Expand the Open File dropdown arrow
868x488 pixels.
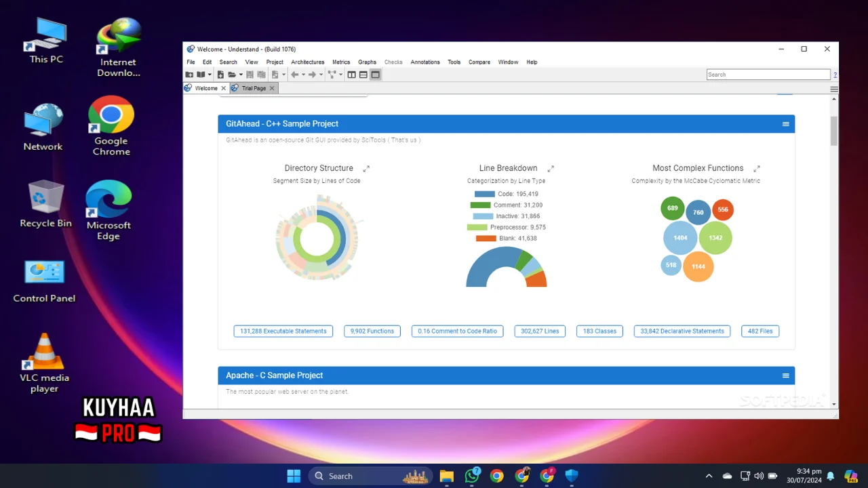241,75
